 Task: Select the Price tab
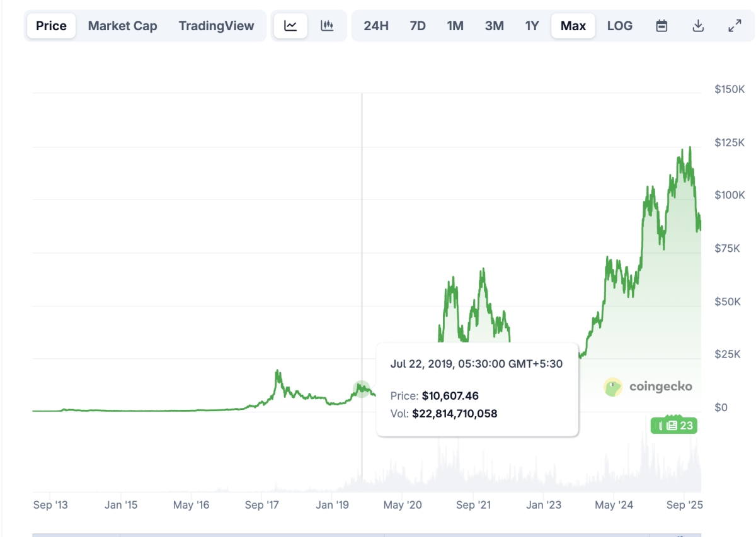[x=50, y=26]
